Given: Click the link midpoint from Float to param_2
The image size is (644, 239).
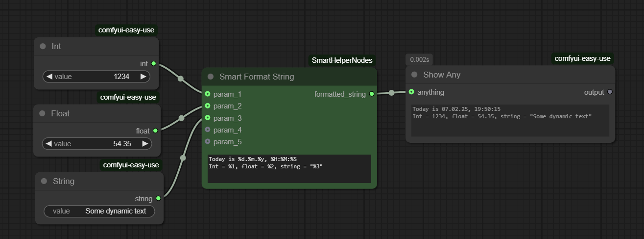Looking at the screenshot, I should coord(182,118).
